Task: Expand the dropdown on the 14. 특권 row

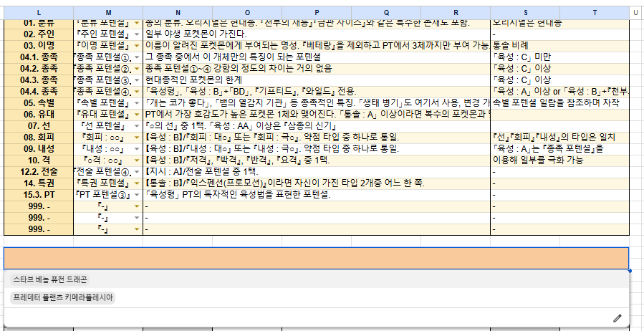Action: click(x=137, y=183)
